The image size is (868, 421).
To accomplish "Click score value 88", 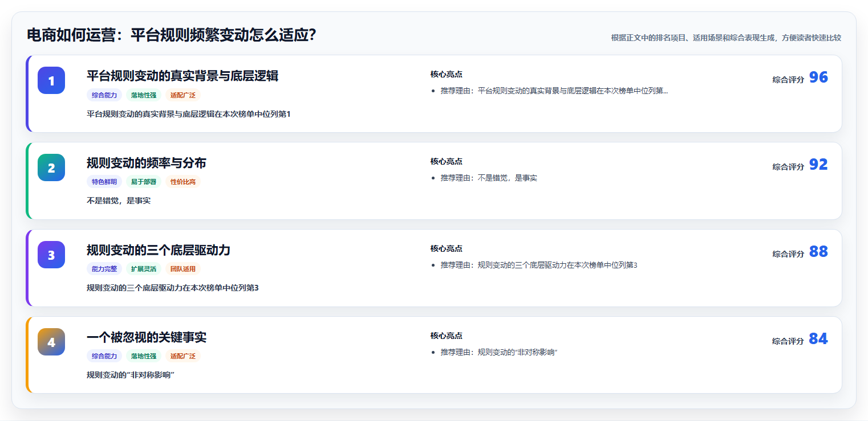I will click(x=818, y=252).
